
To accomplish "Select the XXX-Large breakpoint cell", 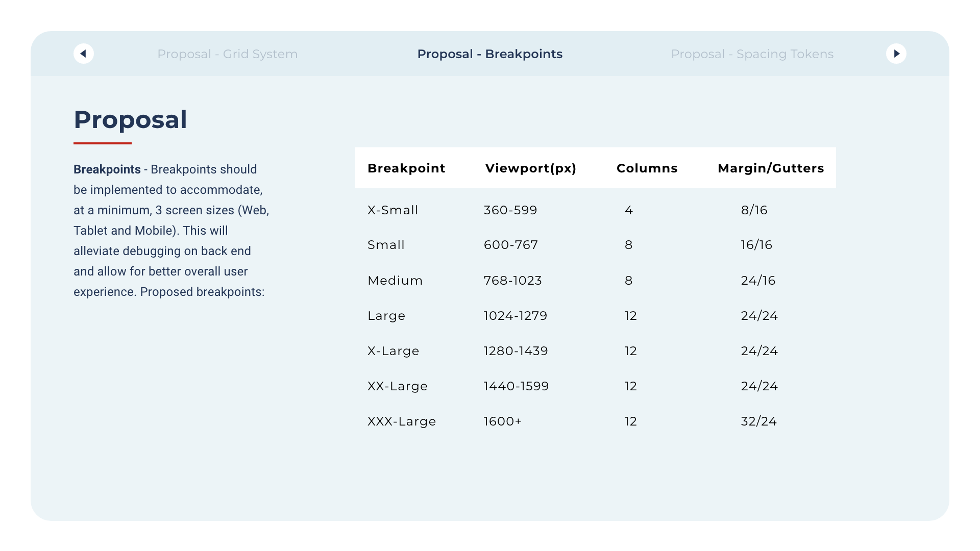I will [x=402, y=422].
